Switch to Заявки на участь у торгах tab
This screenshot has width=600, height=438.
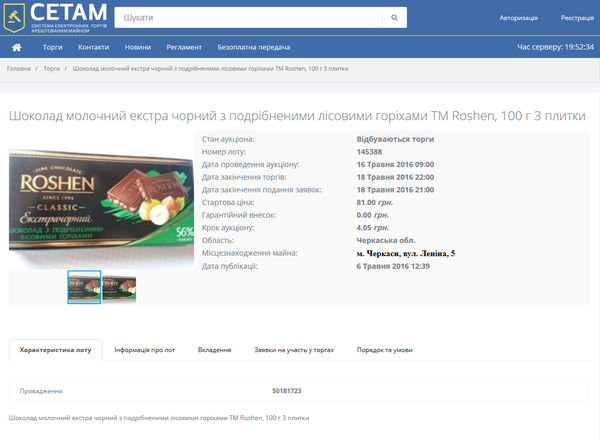pyautogui.click(x=294, y=350)
